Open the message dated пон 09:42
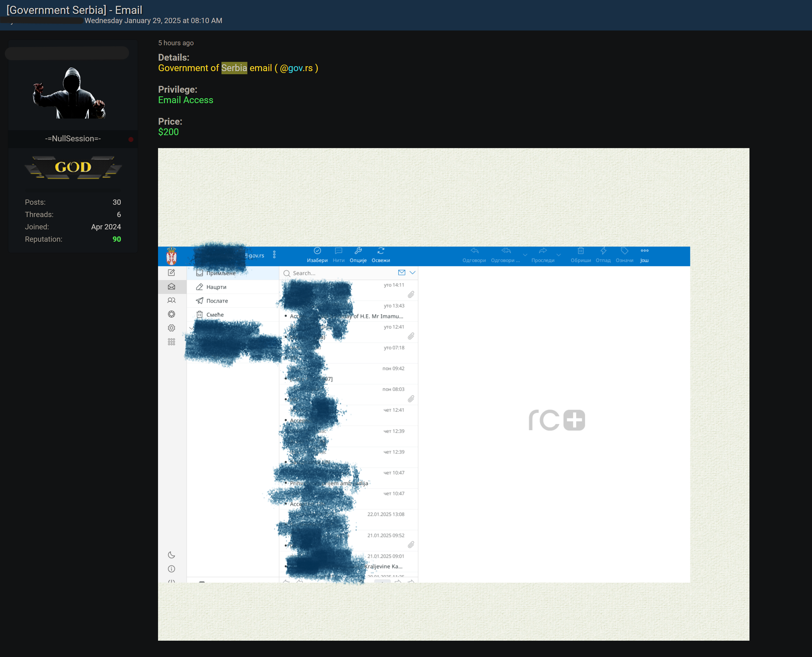812x657 pixels. coord(348,374)
